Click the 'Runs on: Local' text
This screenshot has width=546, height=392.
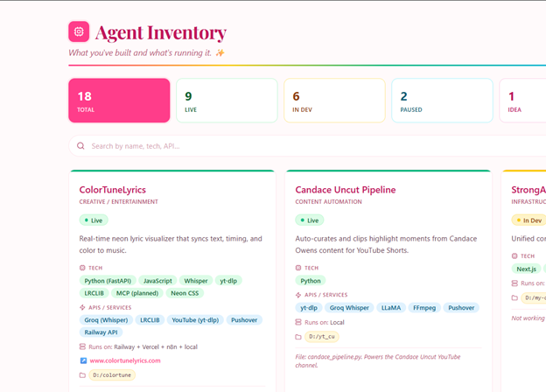point(325,322)
